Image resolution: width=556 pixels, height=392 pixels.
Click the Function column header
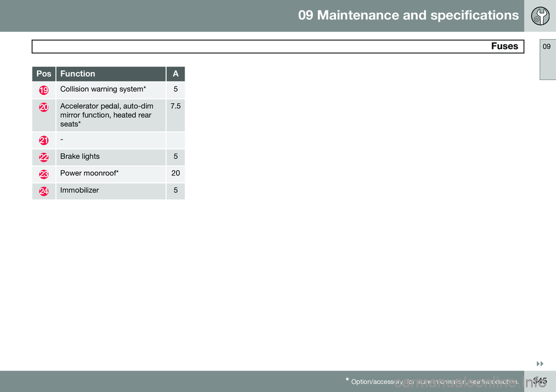(111, 74)
